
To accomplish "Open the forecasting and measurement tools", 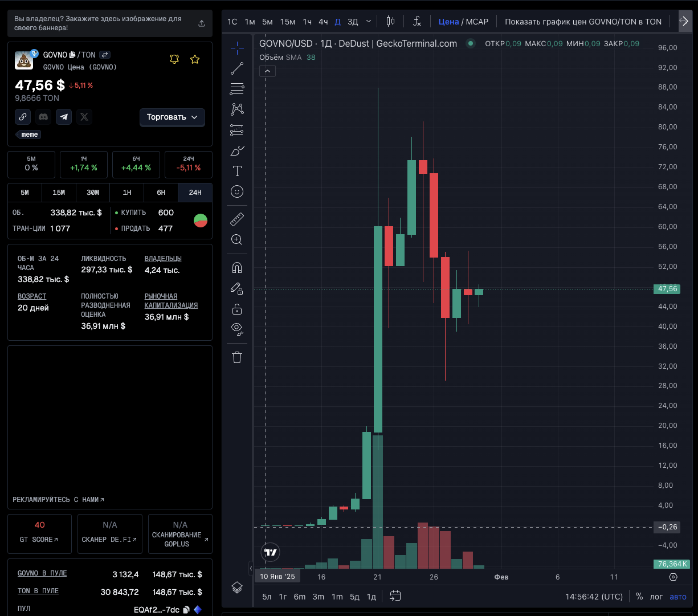I will click(x=237, y=130).
